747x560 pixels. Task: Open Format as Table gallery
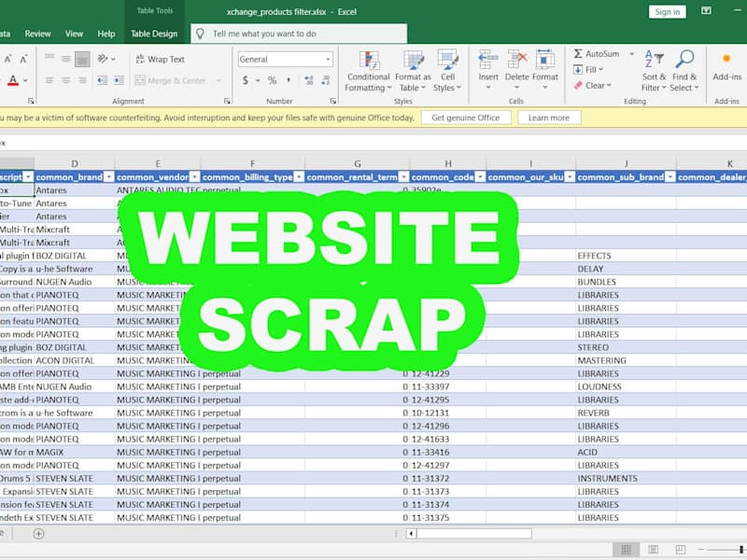coord(413,71)
